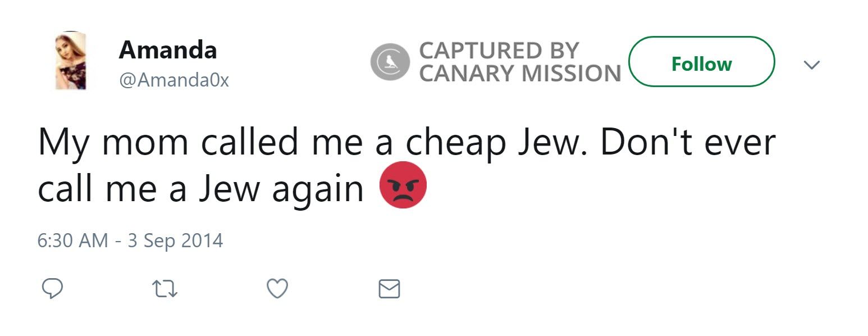The height and width of the screenshot is (336, 868).
Task: Click the reply speech bubble icon
Action: coord(52,289)
